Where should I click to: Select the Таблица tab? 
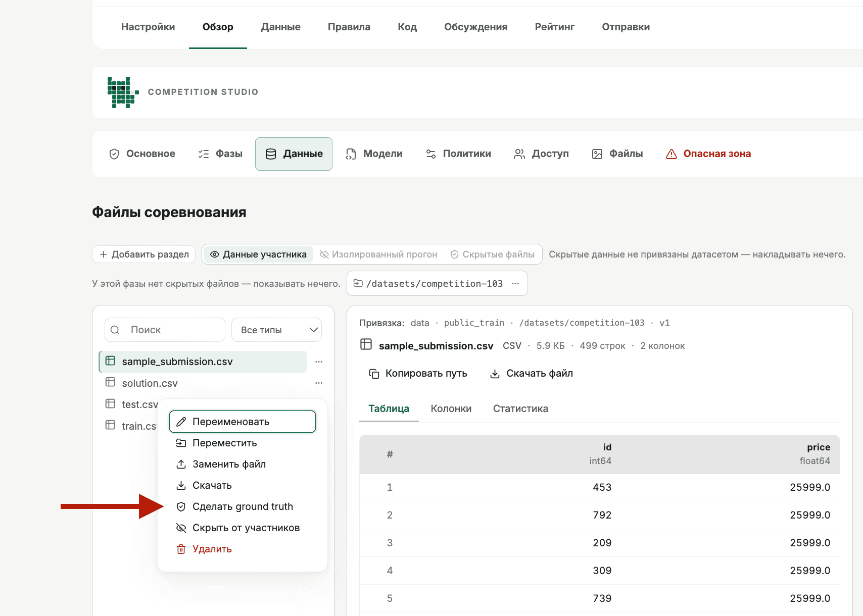tap(389, 408)
